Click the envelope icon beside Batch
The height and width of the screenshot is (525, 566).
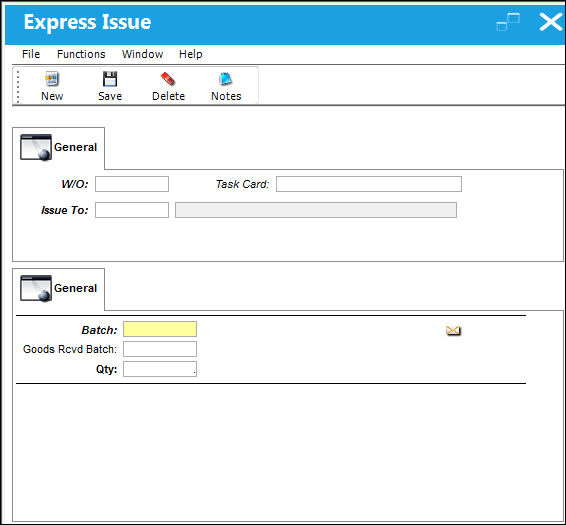pos(453,330)
